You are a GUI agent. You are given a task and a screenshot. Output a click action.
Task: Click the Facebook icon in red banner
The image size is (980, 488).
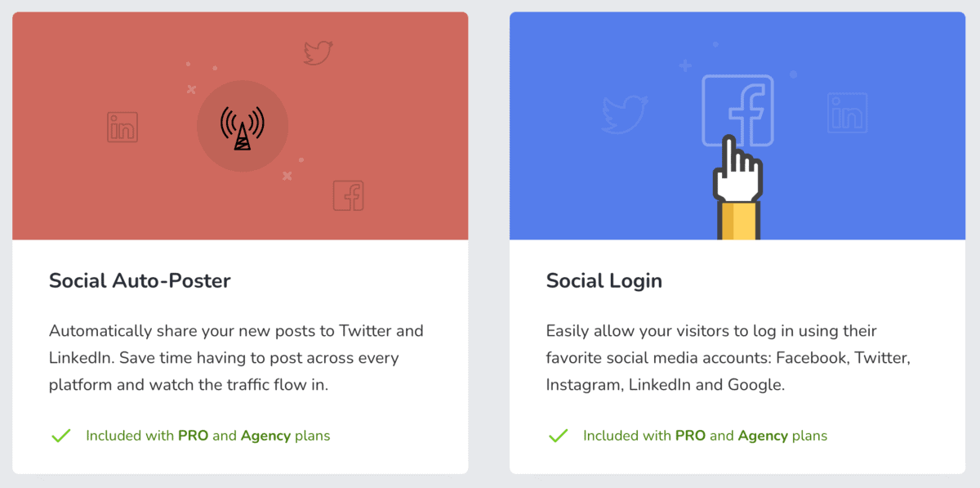[349, 195]
